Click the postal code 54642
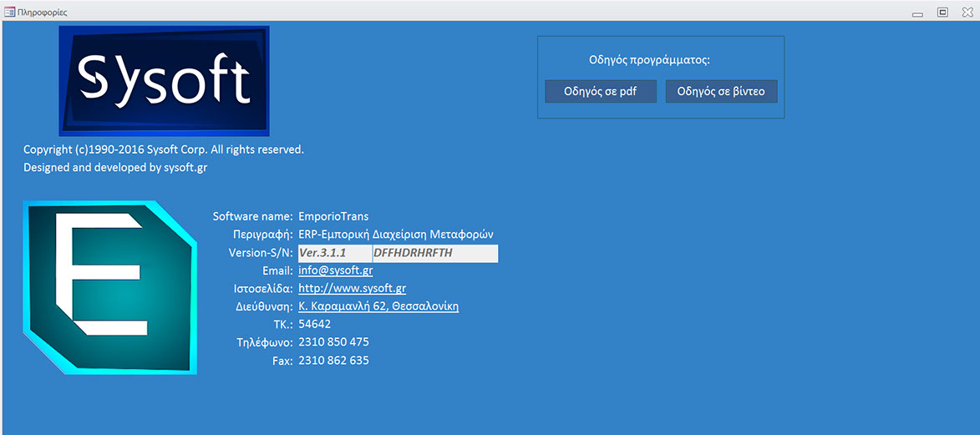The height and width of the screenshot is (435, 980). pos(314,324)
